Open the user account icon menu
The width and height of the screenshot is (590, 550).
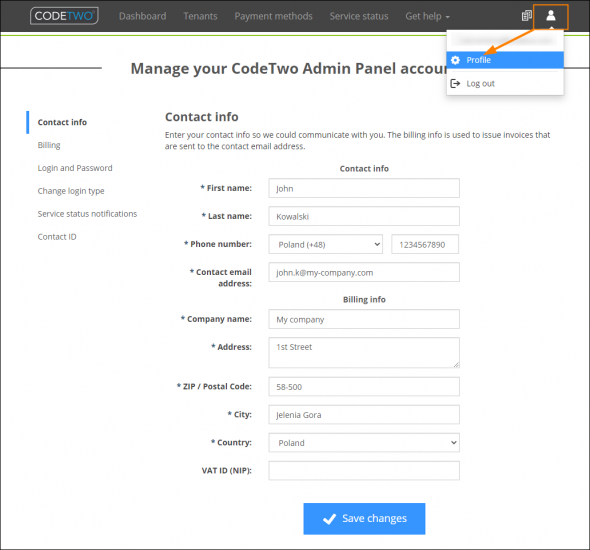pos(550,16)
